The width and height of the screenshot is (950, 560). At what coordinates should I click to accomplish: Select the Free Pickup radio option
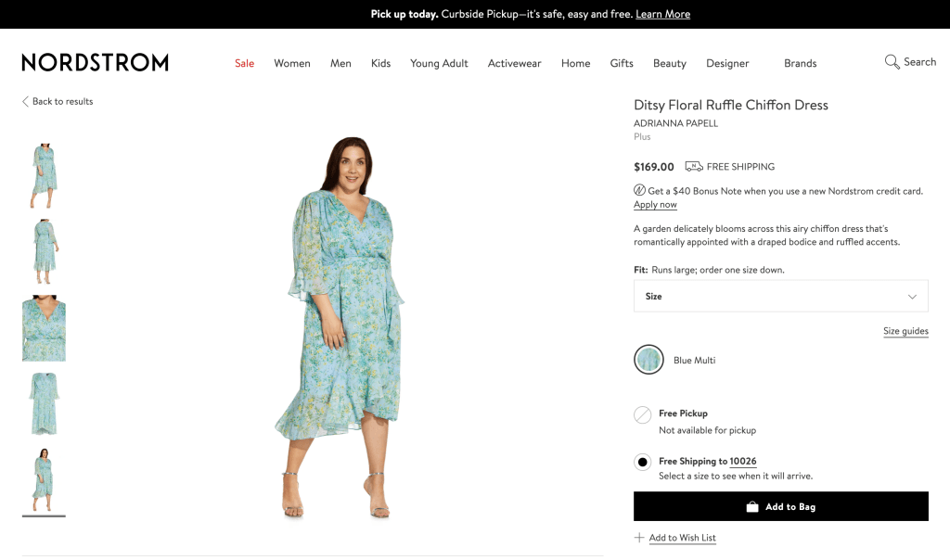pyautogui.click(x=642, y=414)
